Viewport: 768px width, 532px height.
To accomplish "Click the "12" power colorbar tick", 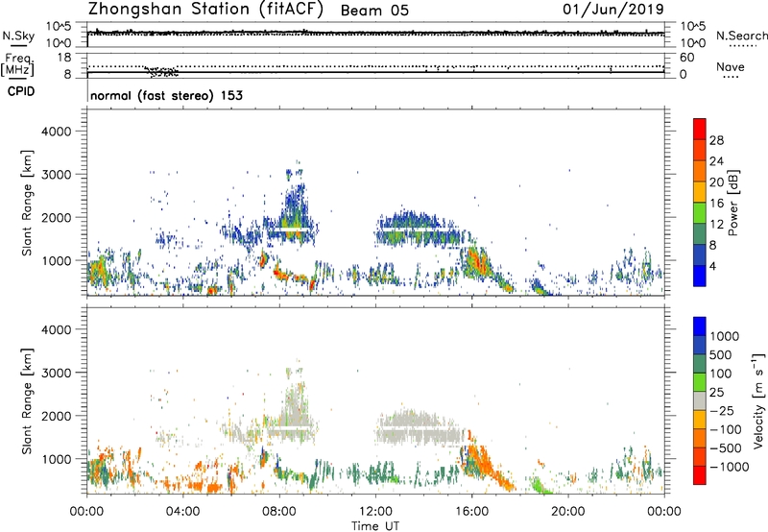I will (716, 225).
